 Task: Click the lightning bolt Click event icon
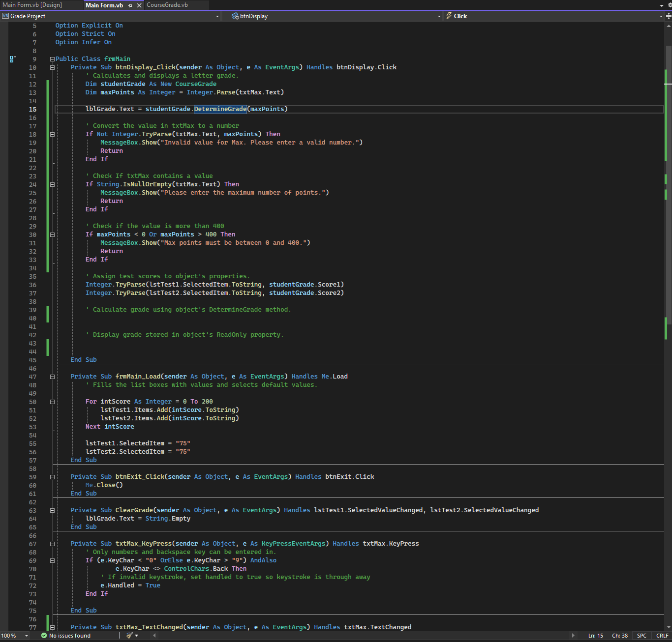point(449,16)
